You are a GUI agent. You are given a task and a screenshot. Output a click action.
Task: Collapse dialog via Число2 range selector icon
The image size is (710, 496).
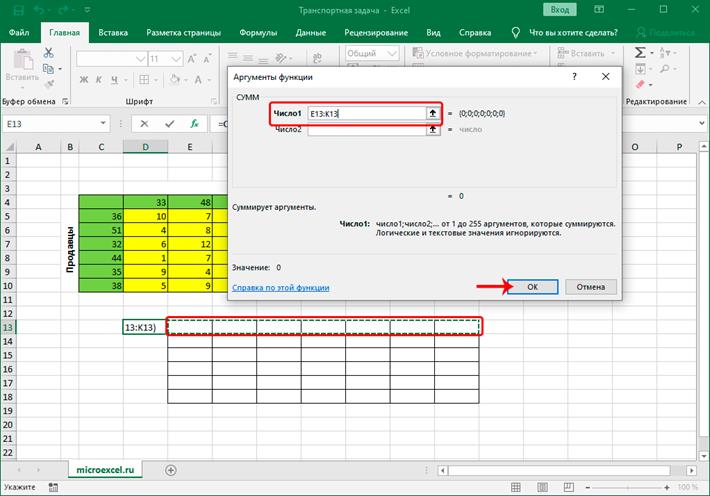tap(433, 130)
